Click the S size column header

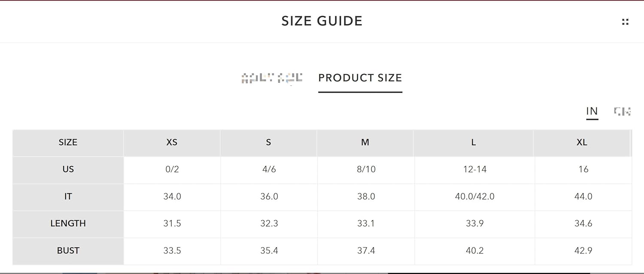[x=268, y=143]
